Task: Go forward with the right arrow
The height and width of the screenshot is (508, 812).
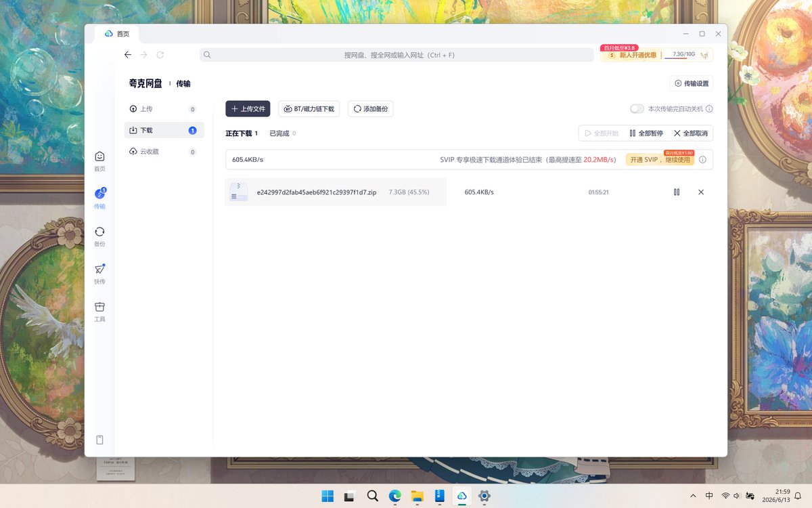Action: pos(143,55)
